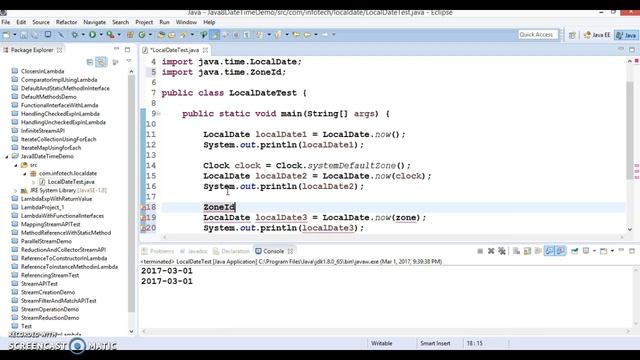Click the New Java Class green icon
Viewport: 640px width, 360px height.
click(x=142, y=35)
